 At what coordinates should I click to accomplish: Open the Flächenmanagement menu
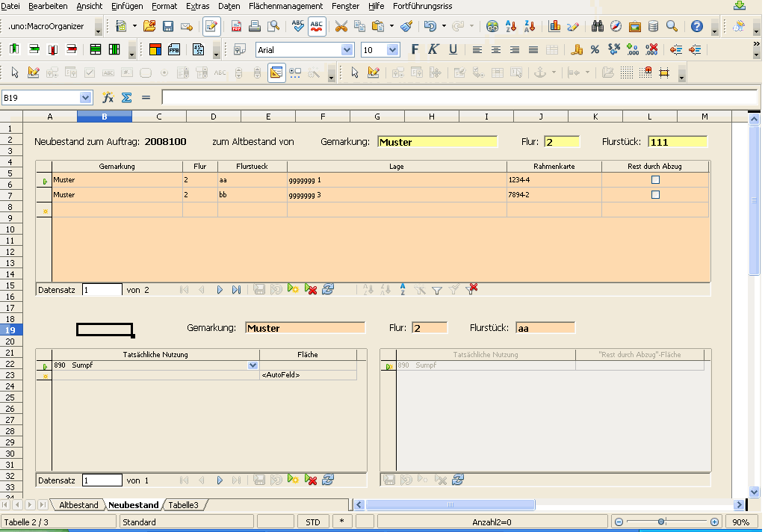coord(285,6)
